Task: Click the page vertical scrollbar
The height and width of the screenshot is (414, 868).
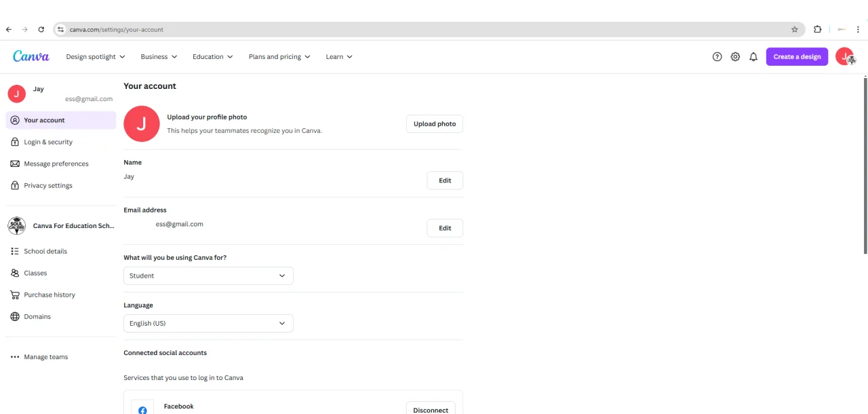Action: [x=865, y=166]
